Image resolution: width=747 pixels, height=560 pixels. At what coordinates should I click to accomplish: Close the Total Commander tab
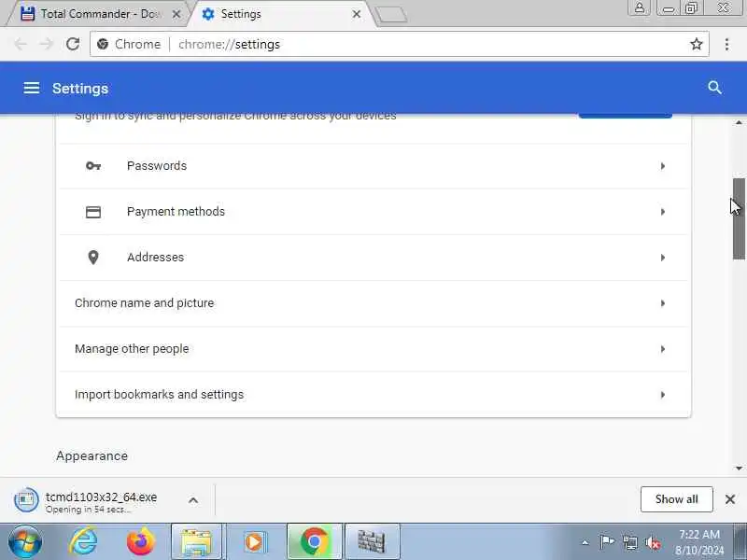pyautogui.click(x=176, y=14)
